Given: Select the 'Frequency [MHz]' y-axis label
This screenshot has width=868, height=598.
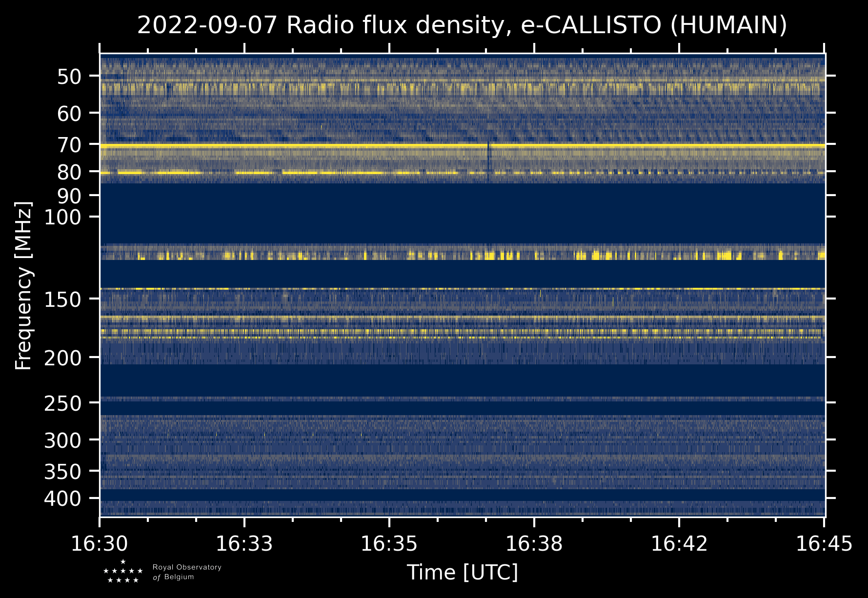Looking at the screenshot, I should tap(23, 285).
